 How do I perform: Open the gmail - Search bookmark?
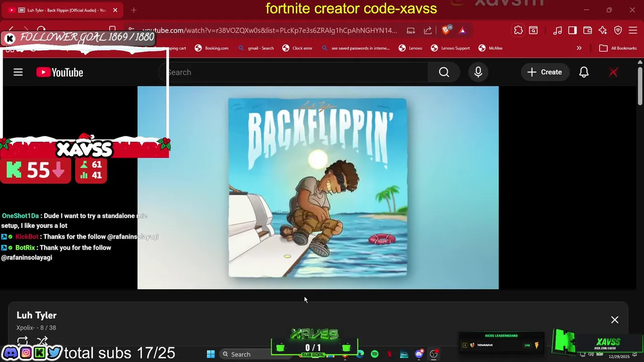[256, 48]
